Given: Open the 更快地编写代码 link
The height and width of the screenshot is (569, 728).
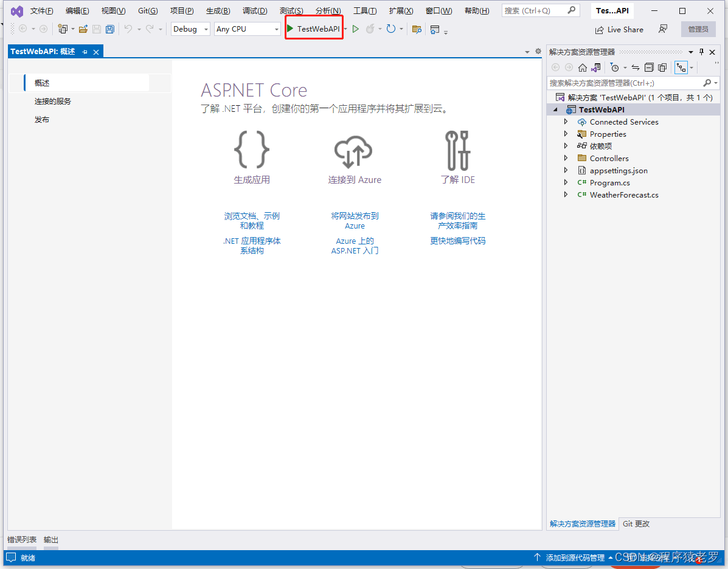Looking at the screenshot, I should (x=458, y=241).
